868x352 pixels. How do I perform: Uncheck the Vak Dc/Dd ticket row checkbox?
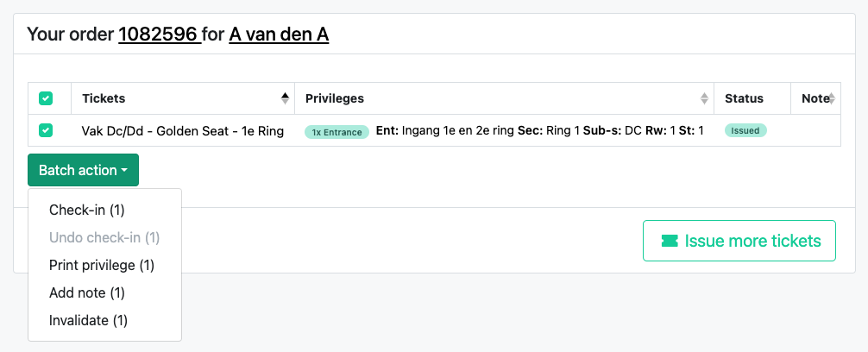point(46,130)
